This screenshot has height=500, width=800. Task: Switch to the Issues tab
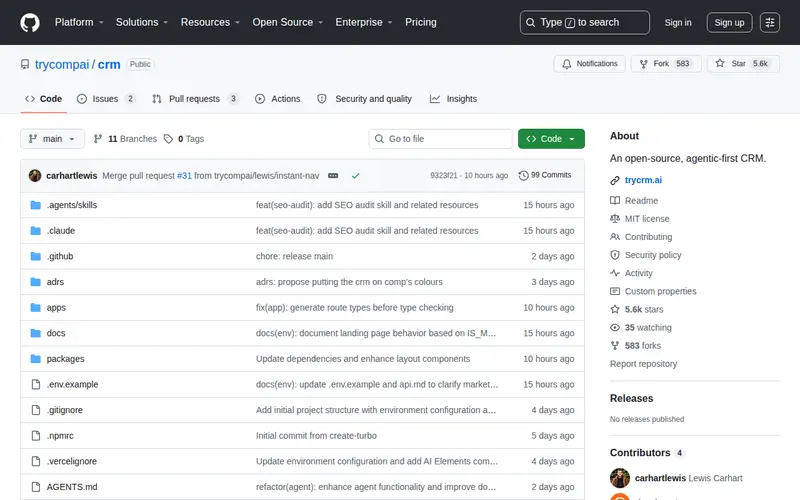(106, 99)
